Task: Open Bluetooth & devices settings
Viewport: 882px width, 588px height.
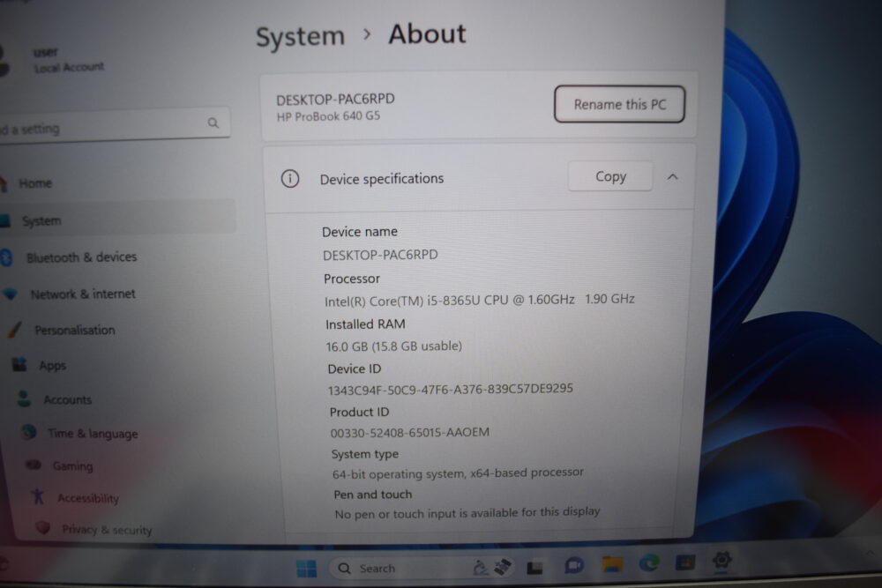Action: coord(81,257)
